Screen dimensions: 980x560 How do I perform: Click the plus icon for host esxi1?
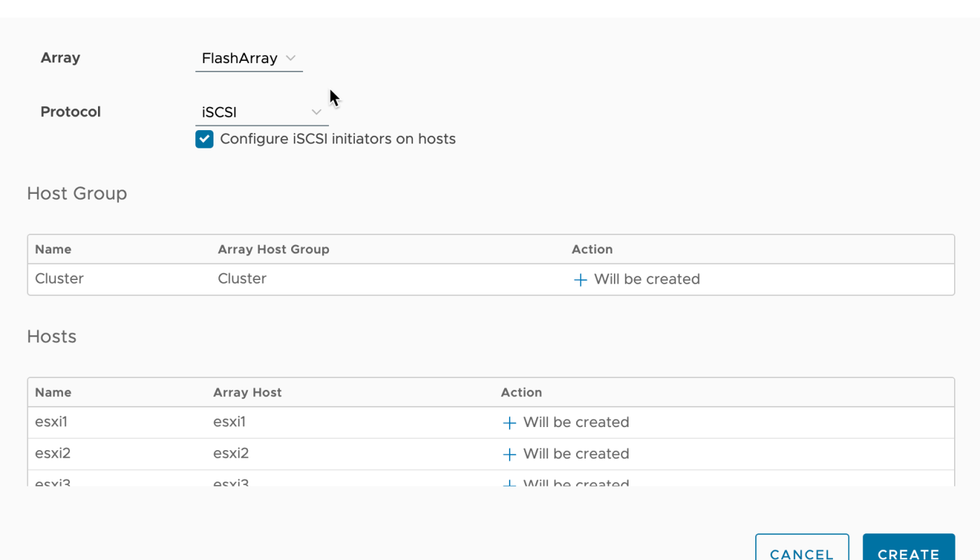pyautogui.click(x=510, y=423)
